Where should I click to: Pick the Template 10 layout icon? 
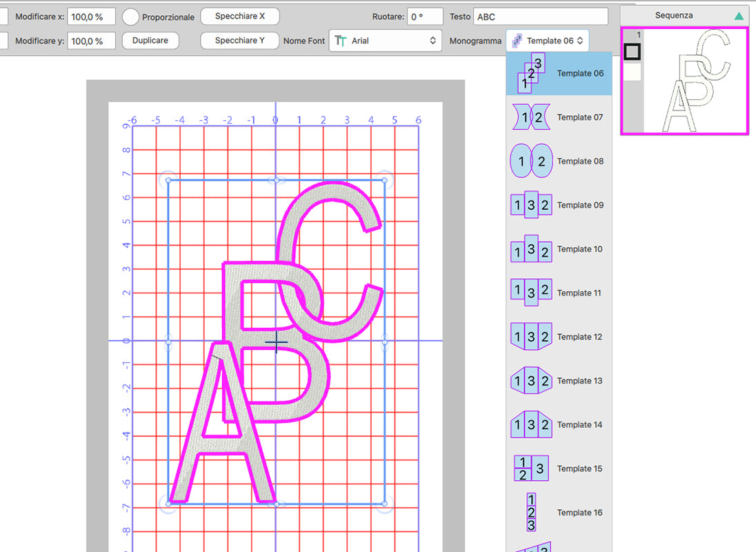pos(530,249)
